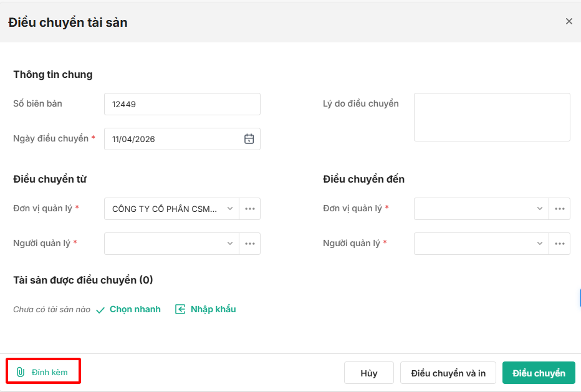Confirm with the green Điều chuyển button
The height and width of the screenshot is (392, 581).
coord(539,373)
